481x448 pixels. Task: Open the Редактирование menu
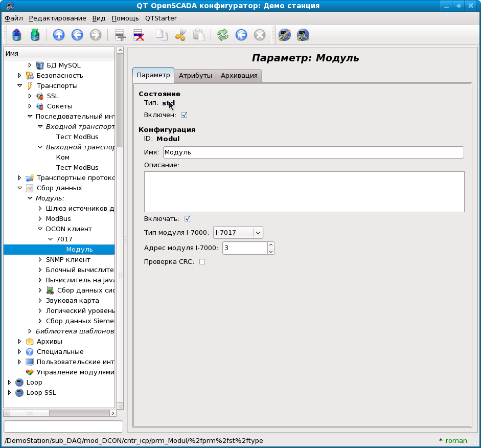[57, 18]
